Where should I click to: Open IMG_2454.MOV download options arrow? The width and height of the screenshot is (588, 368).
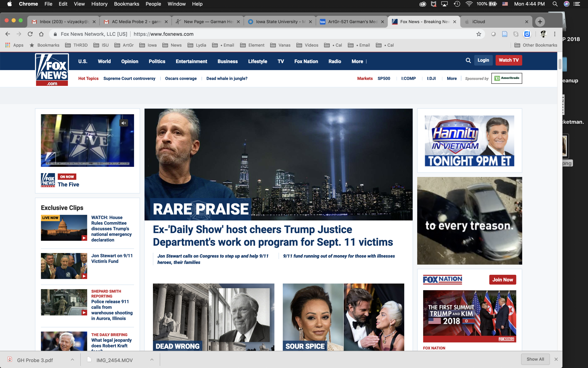pyautogui.click(x=152, y=360)
